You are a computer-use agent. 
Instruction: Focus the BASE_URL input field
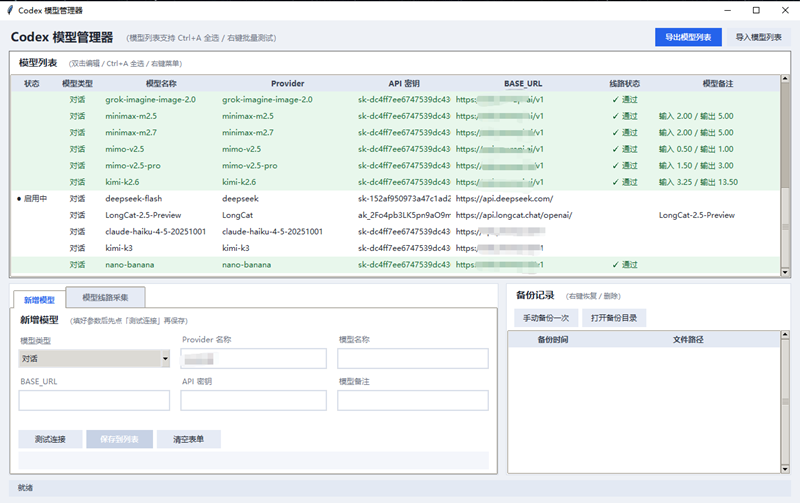[94, 400]
